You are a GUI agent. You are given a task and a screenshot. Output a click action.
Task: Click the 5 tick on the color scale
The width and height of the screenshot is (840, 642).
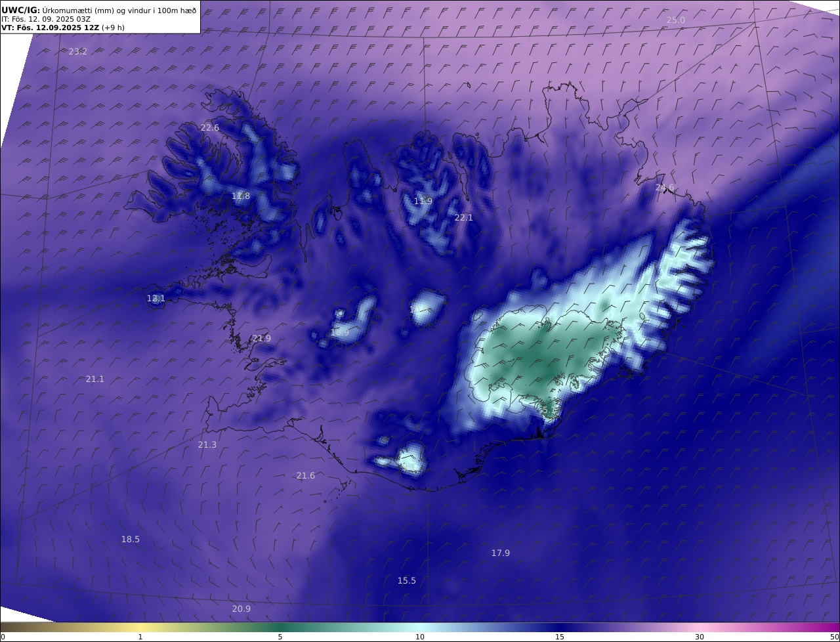click(280, 637)
